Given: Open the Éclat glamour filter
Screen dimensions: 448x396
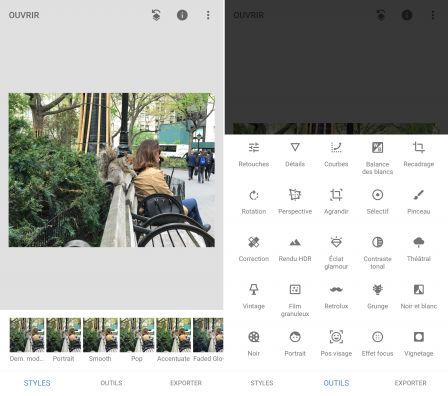Looking at the screenshot, I should (x=336, y=253).
